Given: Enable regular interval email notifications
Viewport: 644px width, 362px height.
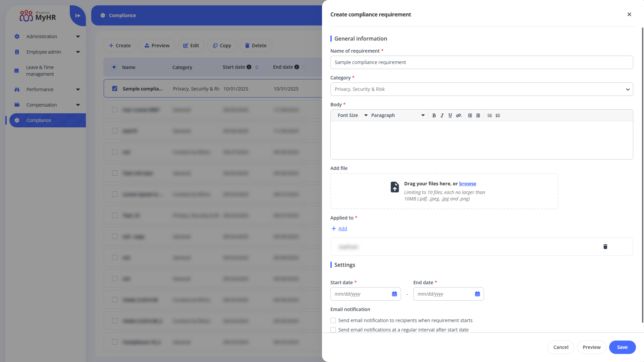Looking at the screenshot, I should coord(333,329).
